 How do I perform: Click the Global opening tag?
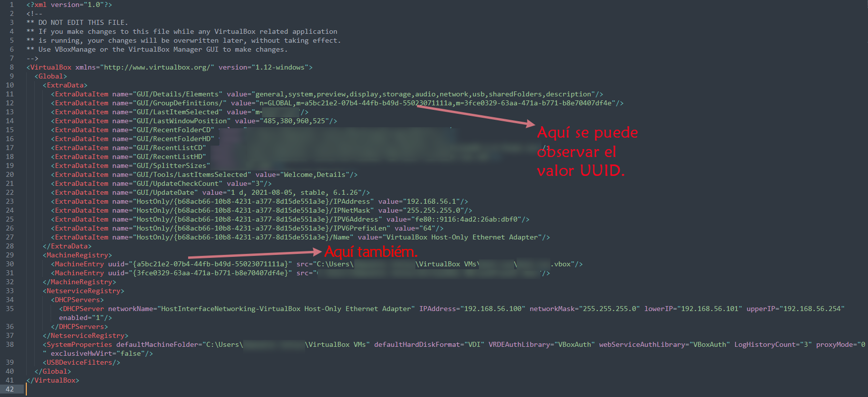[x=51, y=76]
